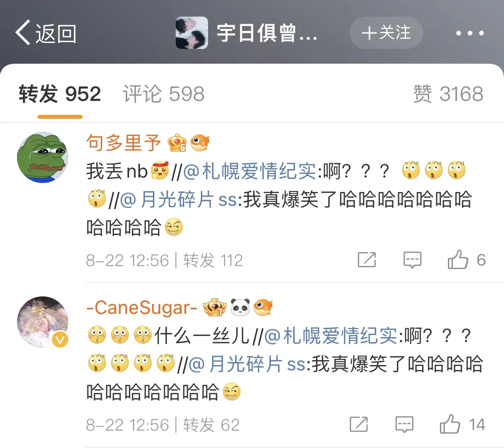View -CaneSugar-'s verified avatar
Screen dimensions: 504x448
coord(43,322)
